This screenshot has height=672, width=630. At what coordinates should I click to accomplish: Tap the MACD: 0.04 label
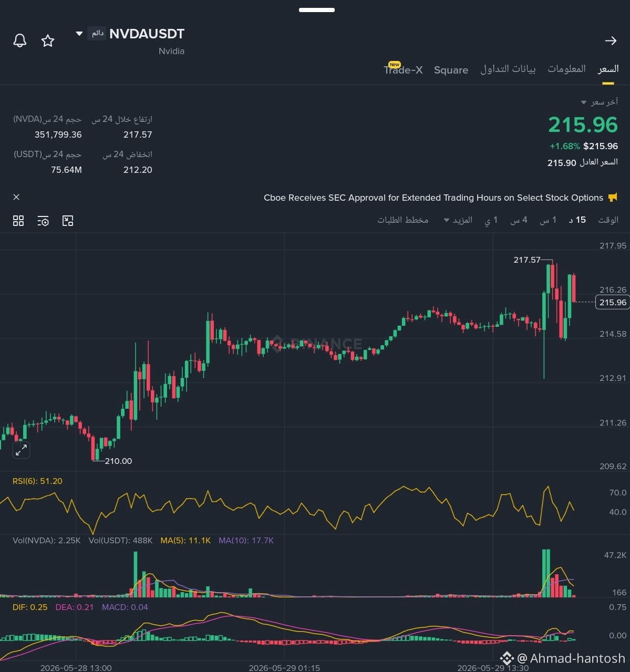125,607
